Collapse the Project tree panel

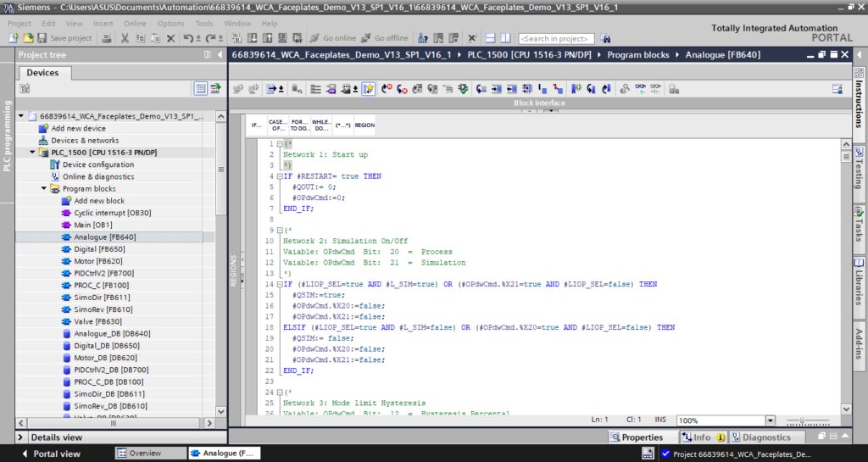pyautogui.click(x=220, y=54)
